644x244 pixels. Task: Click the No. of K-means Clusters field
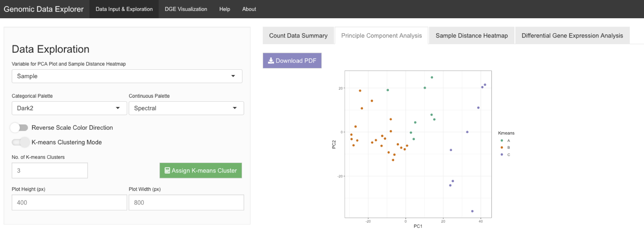click(50, 171)
